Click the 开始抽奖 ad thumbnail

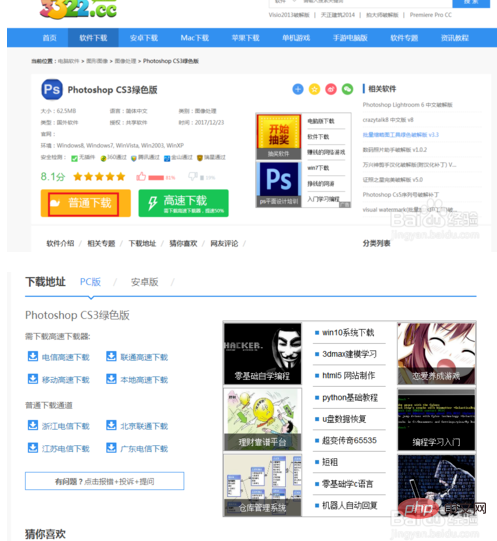[279, 137]
